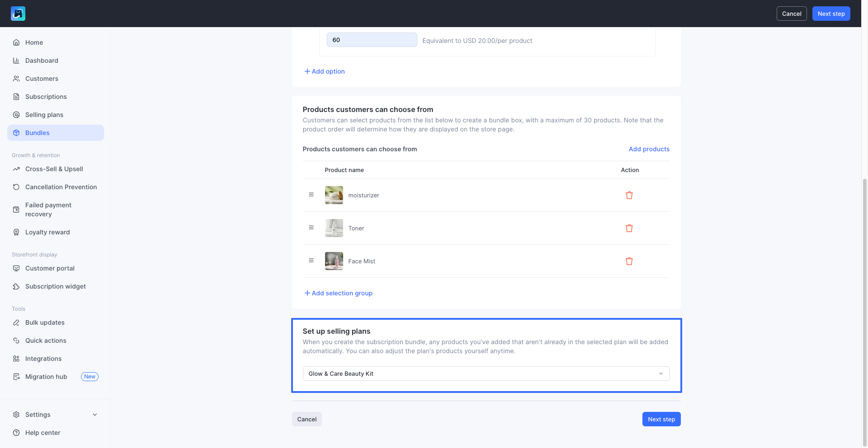
Task: Open Help center
Action: point(56,433)
